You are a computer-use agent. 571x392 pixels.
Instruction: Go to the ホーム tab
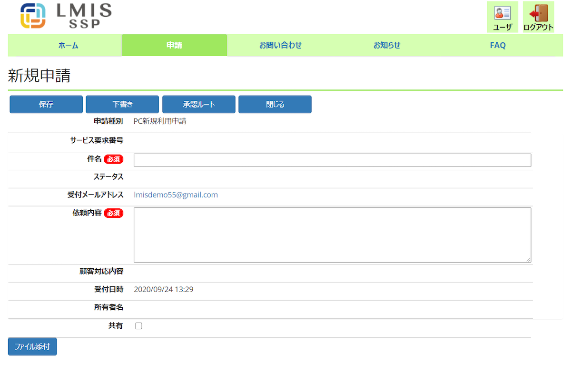point(68,46)
